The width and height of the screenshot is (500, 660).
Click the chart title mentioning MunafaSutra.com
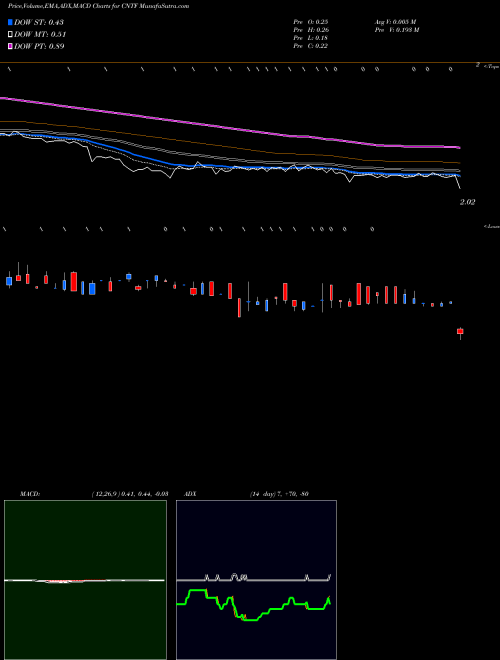98,6
